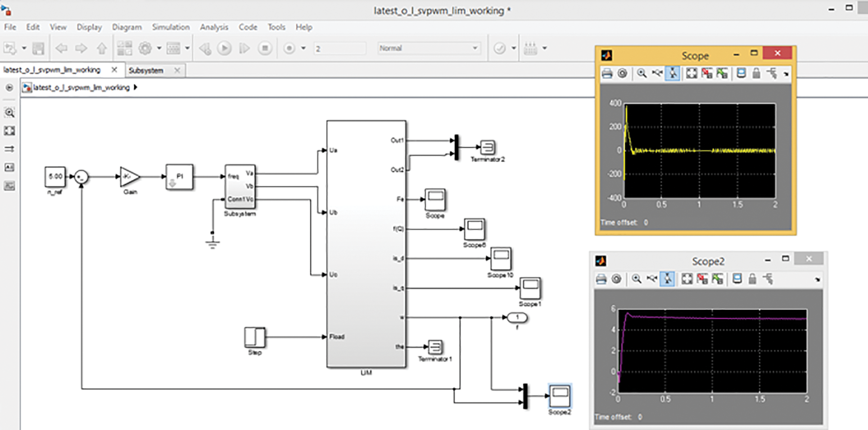The width and height of the screenshot is (868, 430).
Task: Click the simulation stop time field
Action: click(339, 48)
